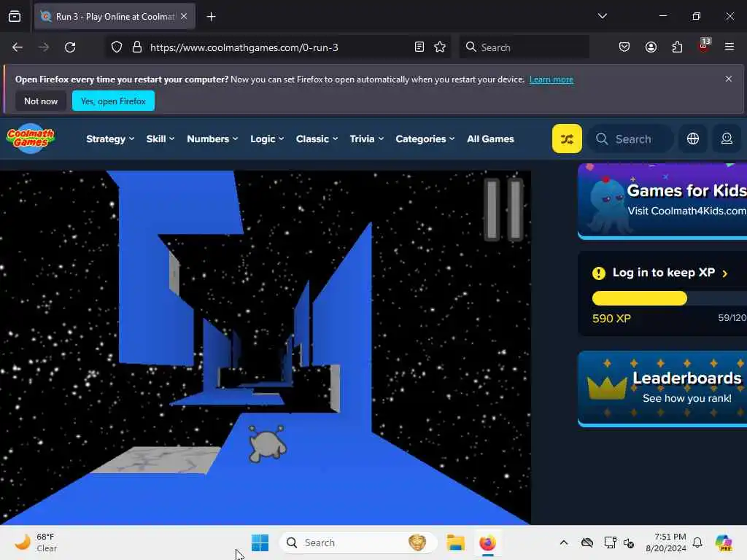
Task: Click the yellow random game shuffle button
Action: click(x=566, y=139)
